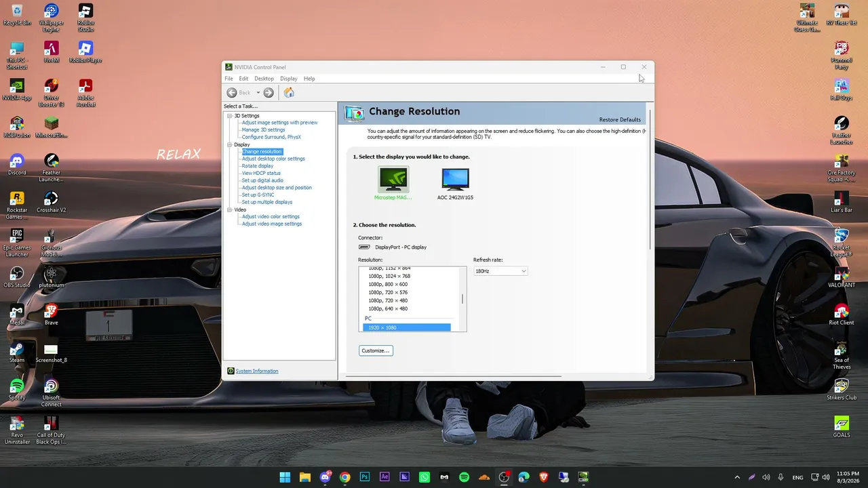Screen dimensions: 868x488
Task: Open the Fall Guys desktop icon
Action: click(x=842, y=90)
